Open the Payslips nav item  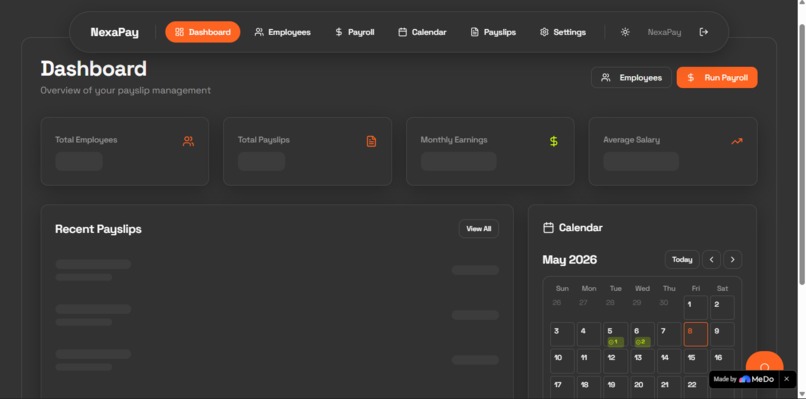[x=493, y=32]
